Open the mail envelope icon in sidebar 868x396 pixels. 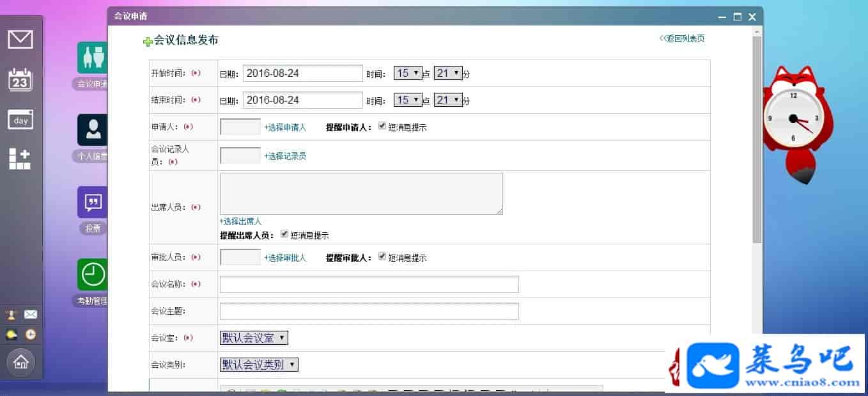tap(20, 40)
